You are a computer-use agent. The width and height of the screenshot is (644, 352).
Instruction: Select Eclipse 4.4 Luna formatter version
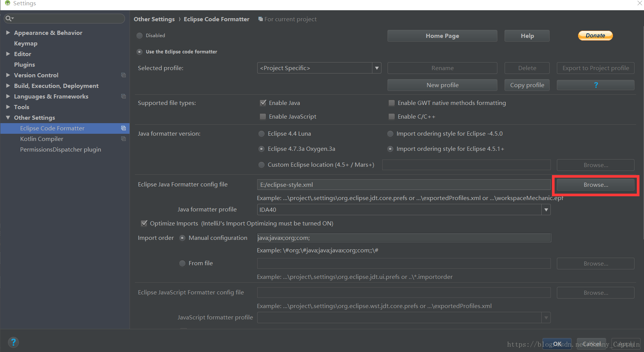(261, 134)
